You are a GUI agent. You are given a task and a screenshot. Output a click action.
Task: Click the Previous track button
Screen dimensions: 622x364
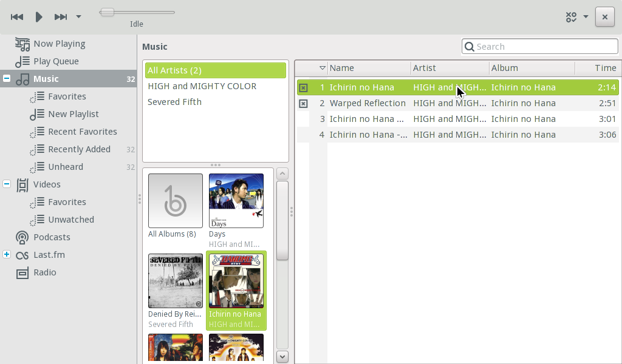[16, 16]
